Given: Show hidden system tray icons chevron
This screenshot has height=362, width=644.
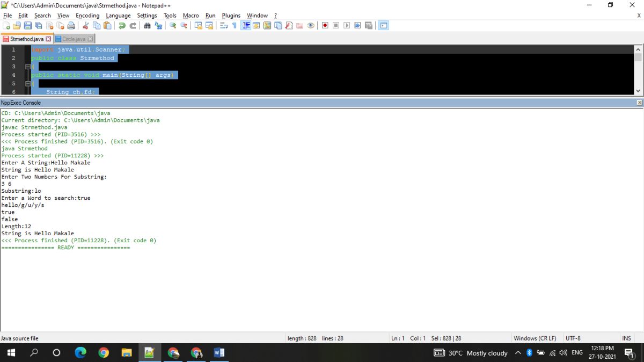Looking at the screenshot, I should click(x=518, y=353).
